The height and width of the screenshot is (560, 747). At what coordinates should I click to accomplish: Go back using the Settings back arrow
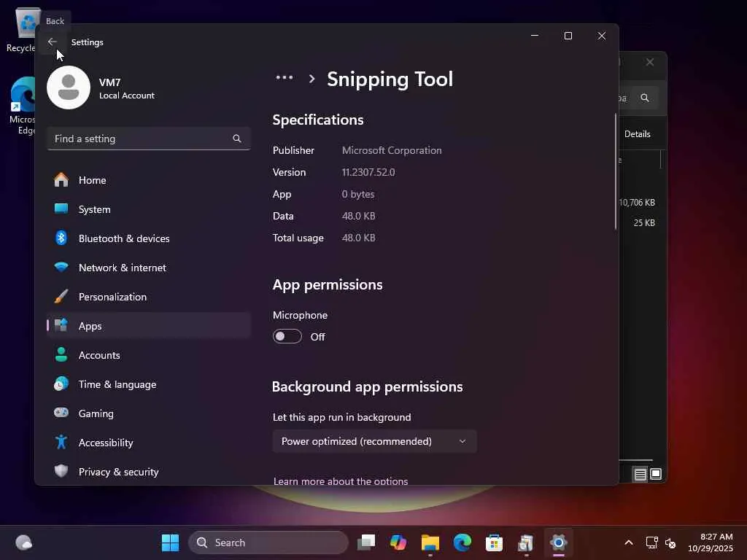[x=53, y=42]
